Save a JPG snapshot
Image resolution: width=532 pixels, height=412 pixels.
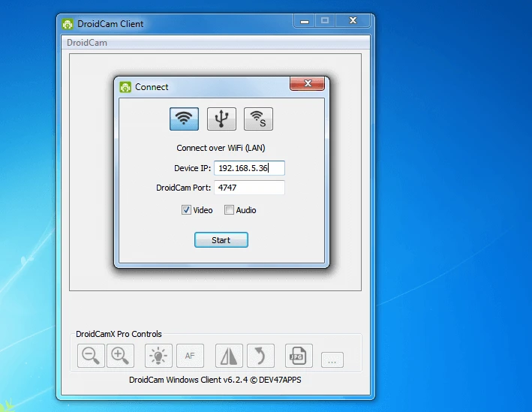pyautogui.click(x=299, y=356)
